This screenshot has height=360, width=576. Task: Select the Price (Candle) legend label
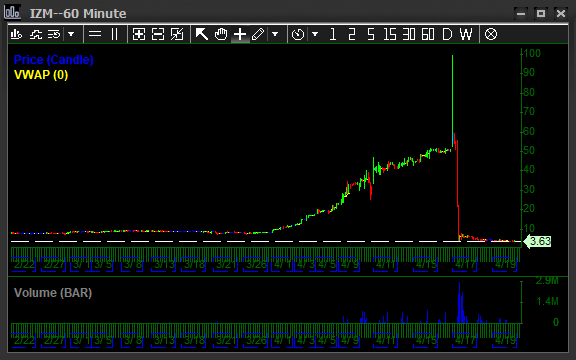pyautogui.click(x=54, y=60)
